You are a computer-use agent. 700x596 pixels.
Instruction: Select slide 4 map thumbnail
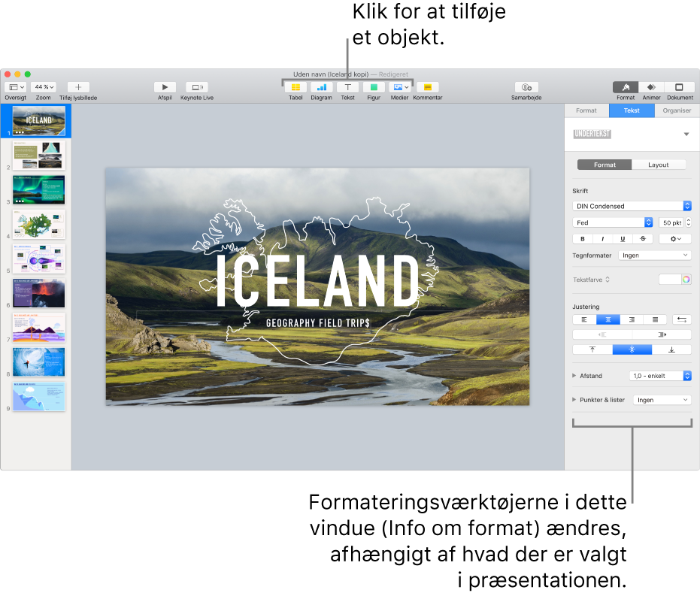[39, 224]
